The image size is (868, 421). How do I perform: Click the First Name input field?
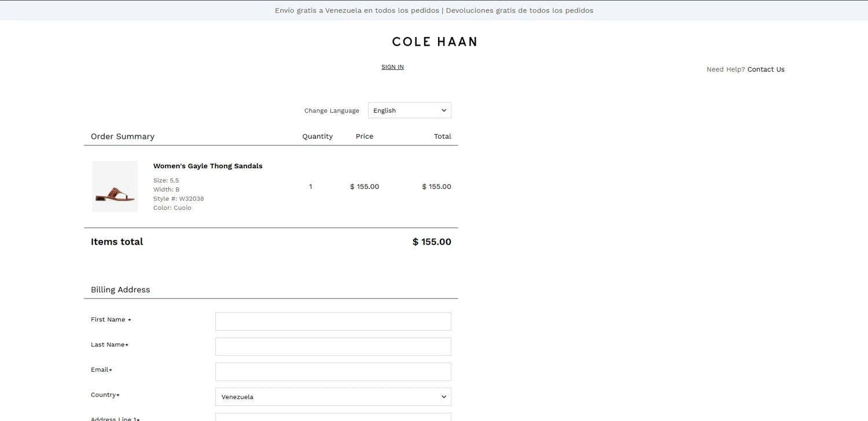click(333, 322)
